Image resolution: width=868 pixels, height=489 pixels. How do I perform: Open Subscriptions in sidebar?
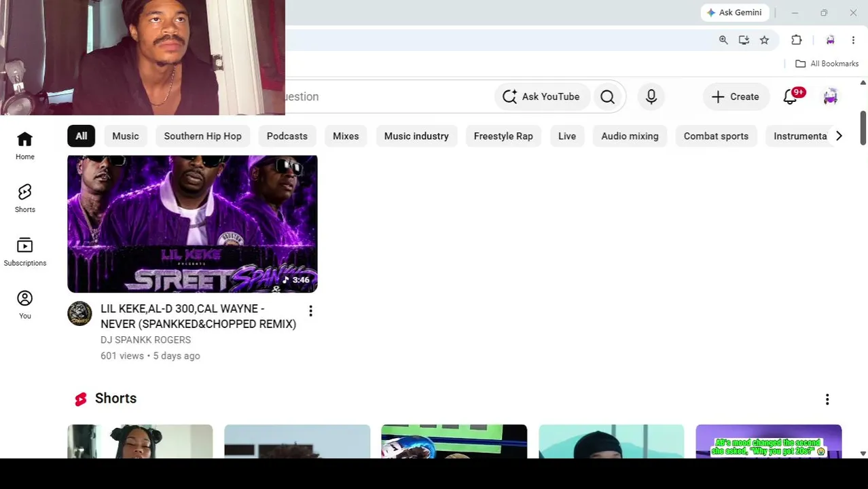[24, 251]
